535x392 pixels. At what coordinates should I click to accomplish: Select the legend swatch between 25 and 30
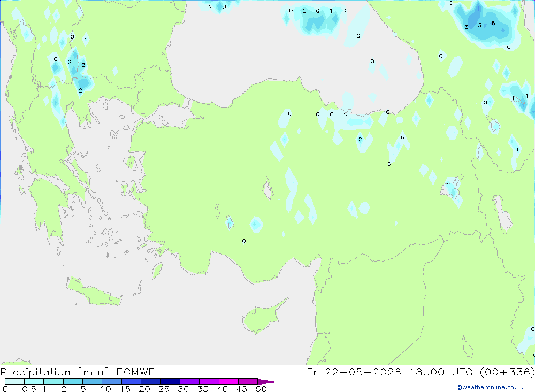coord(170,381)
